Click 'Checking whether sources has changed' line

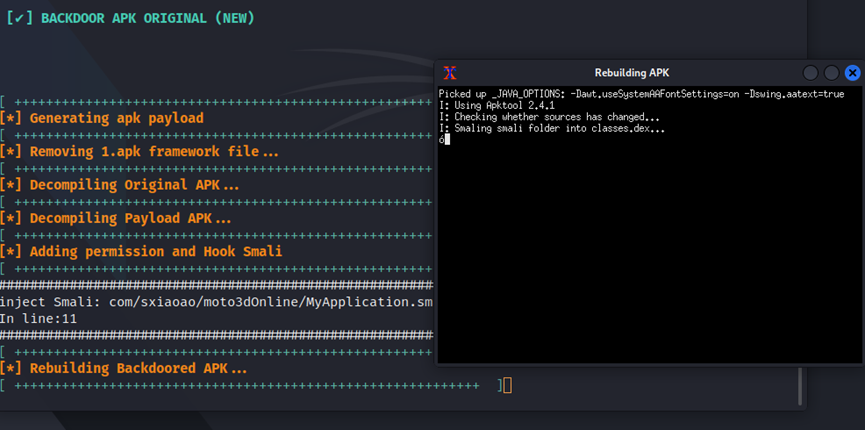[549, 117]
